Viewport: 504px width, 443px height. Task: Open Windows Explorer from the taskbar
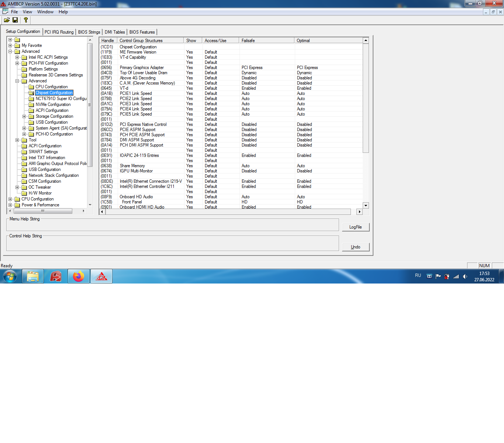click(33, 276)
